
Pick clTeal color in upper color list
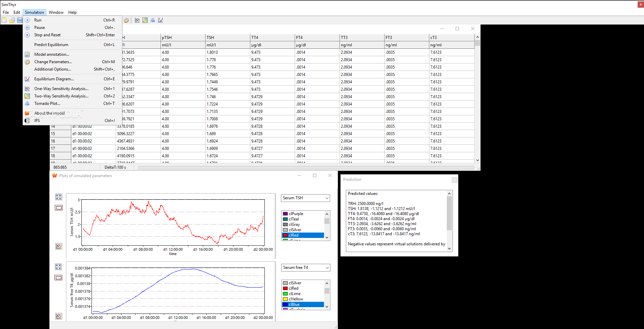coord(303,219)
